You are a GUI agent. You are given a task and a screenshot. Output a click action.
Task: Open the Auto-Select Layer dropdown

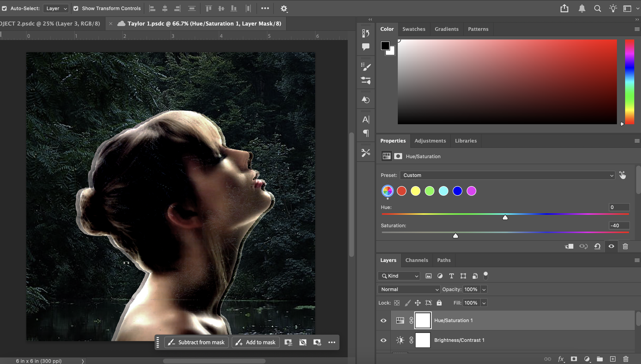click(x=56, y=8)
